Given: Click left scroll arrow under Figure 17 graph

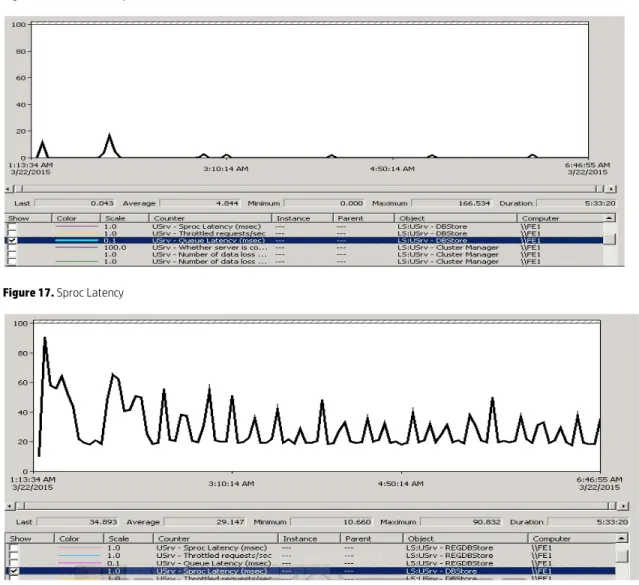Looking at the screenshot, I should pos(10,506).
